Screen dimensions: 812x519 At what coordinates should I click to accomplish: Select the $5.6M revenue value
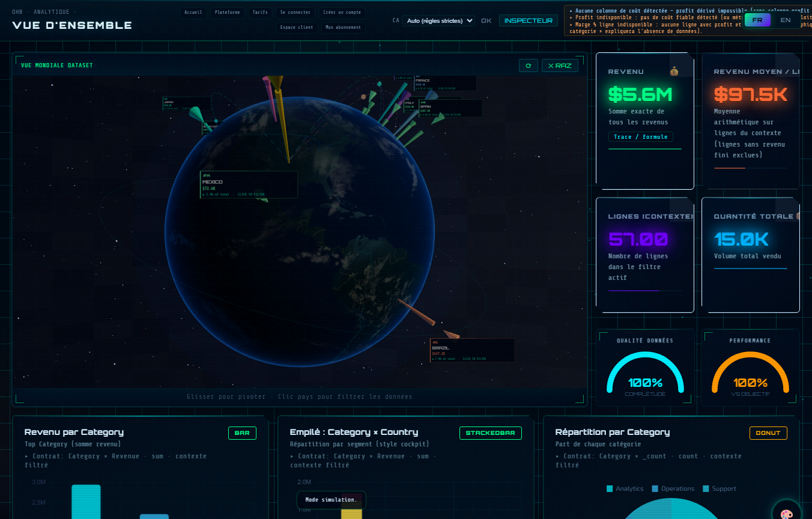coord(640,94)
